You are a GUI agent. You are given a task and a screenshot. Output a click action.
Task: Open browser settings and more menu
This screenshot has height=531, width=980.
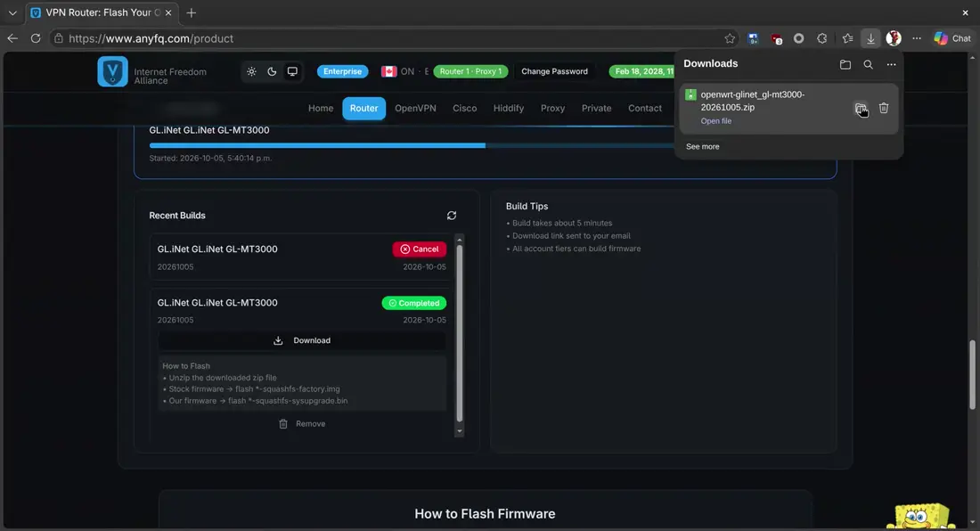(916, 38)
